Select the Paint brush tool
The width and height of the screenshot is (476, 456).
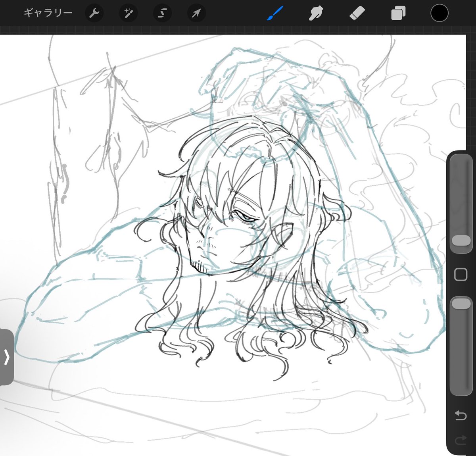275,13
